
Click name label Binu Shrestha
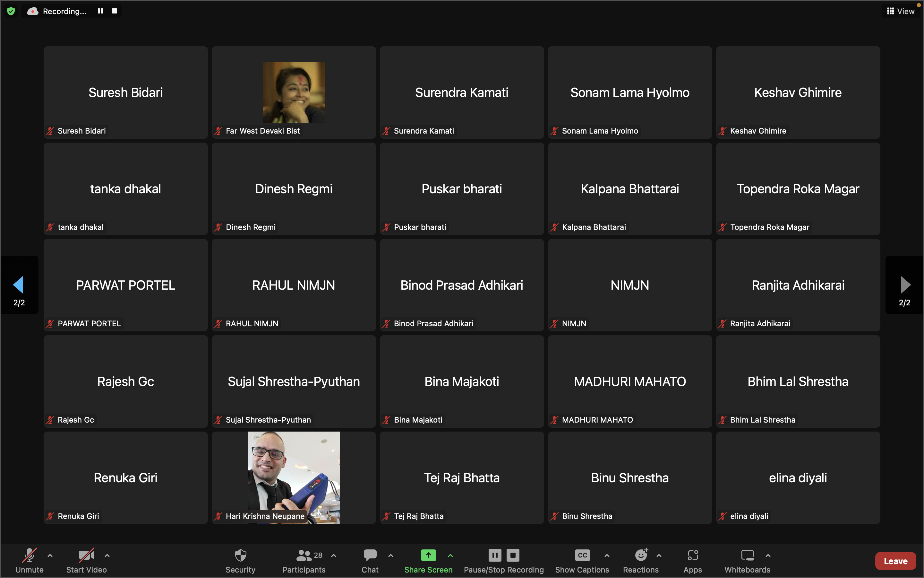pyautogui.click(x=587, y=516)
